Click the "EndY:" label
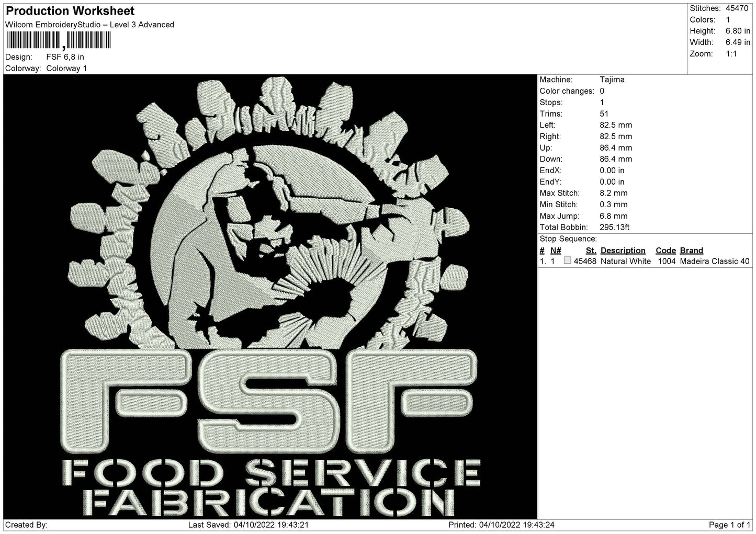 coord(551,182)
